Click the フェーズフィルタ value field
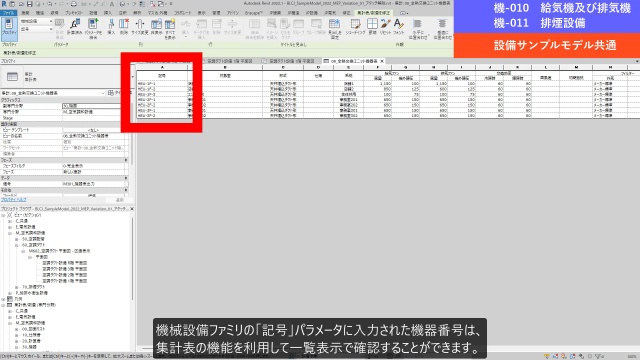 coord(93,166)
